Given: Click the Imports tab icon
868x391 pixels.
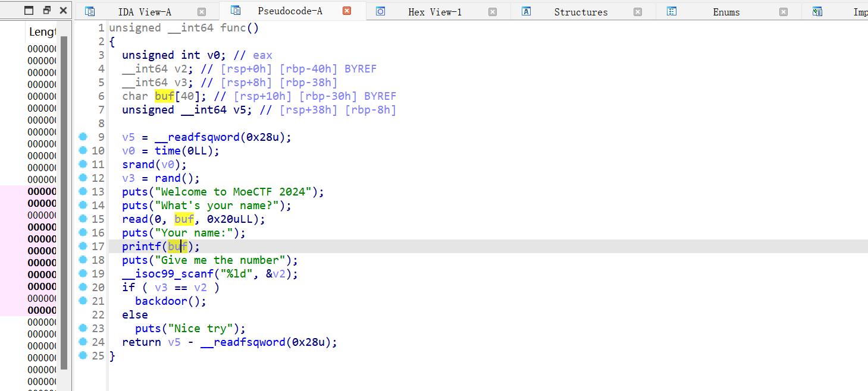Looking at the screenshot, I should click(817, 11).
